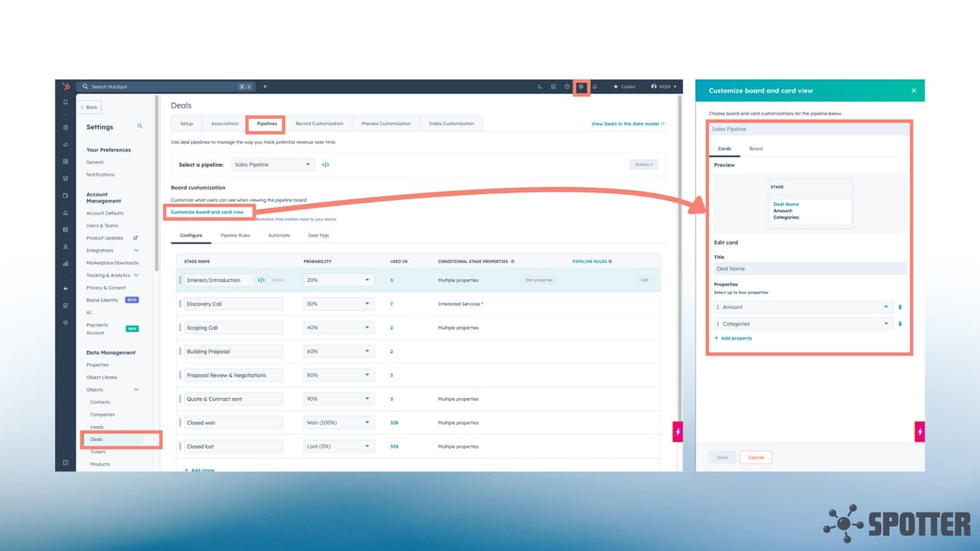Delete the Amount property using trash icon
980x551 pixels.
(900, 307)
